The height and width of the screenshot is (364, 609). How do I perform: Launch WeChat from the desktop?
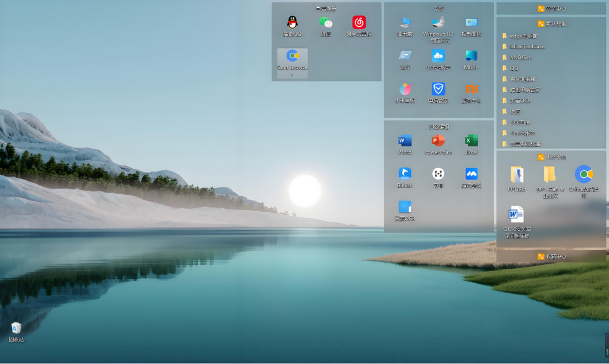[x=325, y=23]
